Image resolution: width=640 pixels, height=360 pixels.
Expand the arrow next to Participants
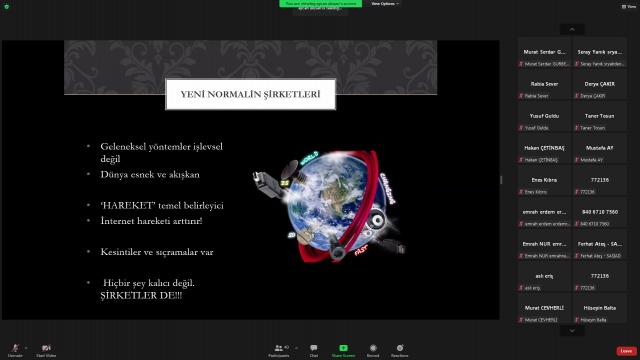point(296,348)
